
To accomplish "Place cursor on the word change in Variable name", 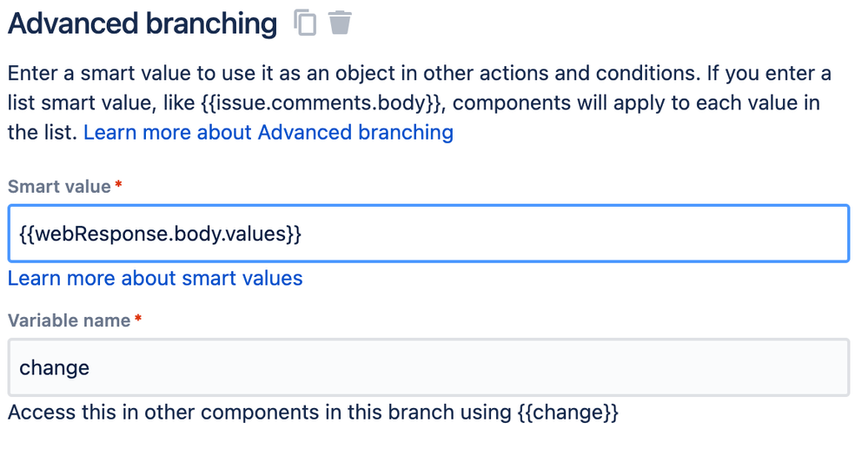I will pos(54,367).
